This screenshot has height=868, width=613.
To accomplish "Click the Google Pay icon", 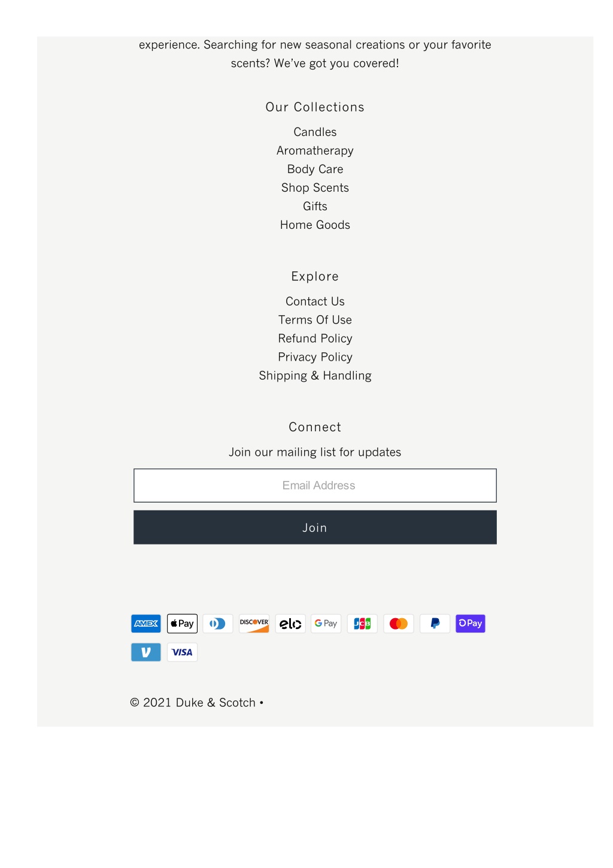I will 326,624.
